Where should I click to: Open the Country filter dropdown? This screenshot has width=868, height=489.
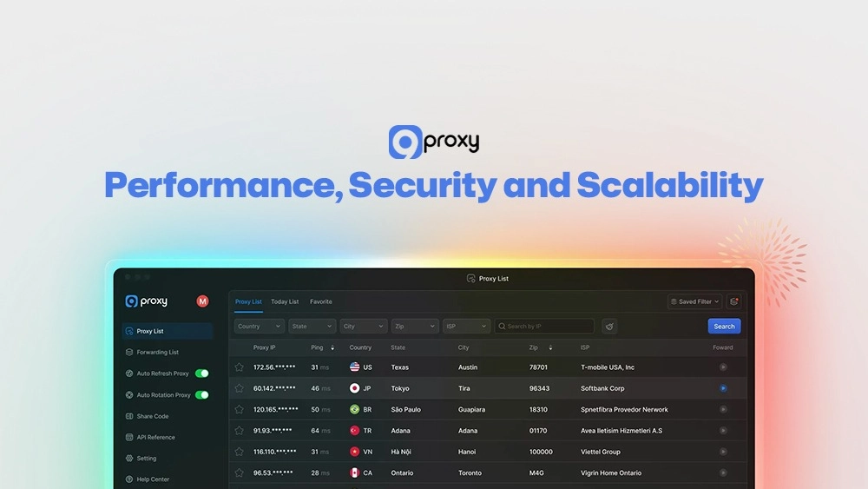[259, 327]
